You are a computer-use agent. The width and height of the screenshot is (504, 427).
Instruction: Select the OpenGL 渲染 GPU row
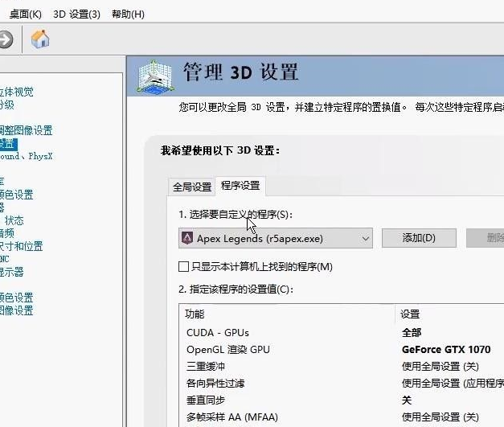[x=342, y=350]
